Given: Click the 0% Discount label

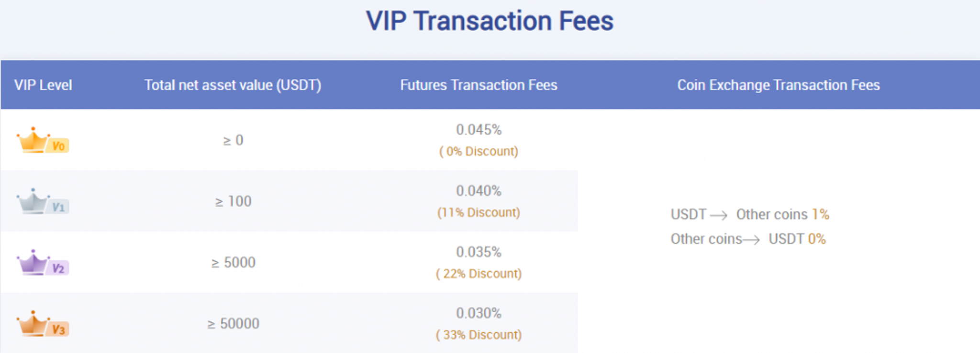Looking at the screenshot, I should pyautogui.click(x=479, y=151).
